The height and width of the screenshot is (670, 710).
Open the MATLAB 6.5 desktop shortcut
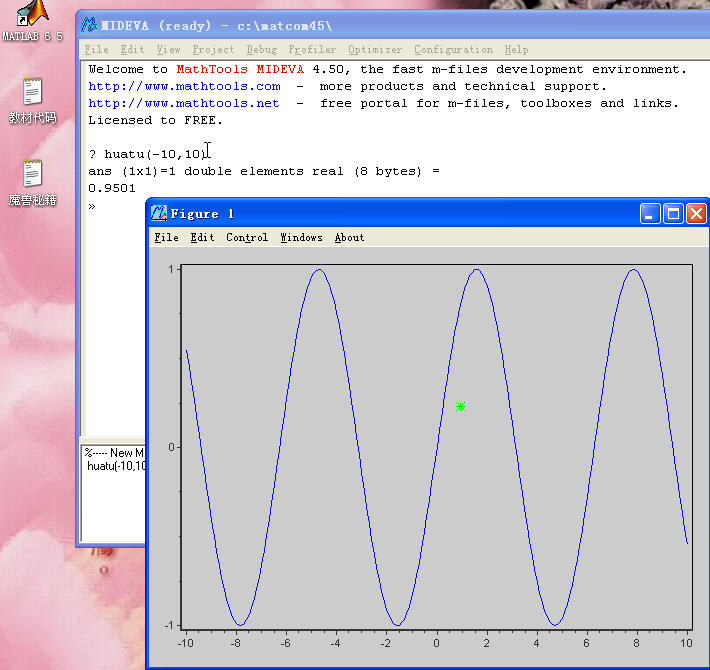click(32, 20)
